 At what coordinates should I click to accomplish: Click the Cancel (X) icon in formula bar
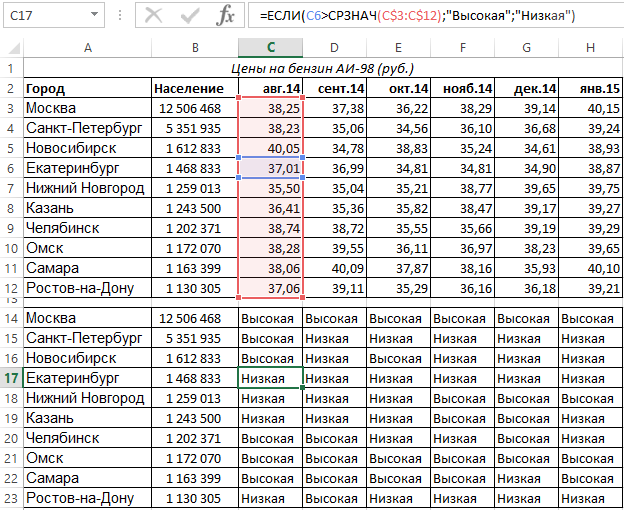(152, 16)
